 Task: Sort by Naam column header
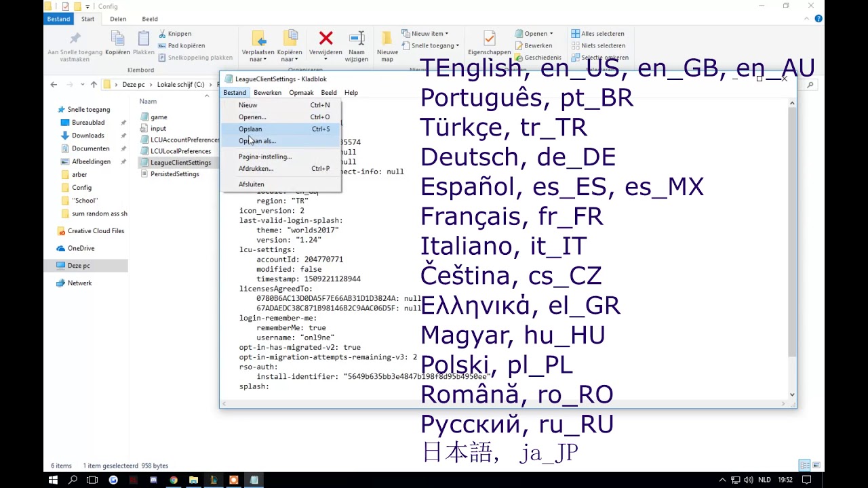pos(148,101)
